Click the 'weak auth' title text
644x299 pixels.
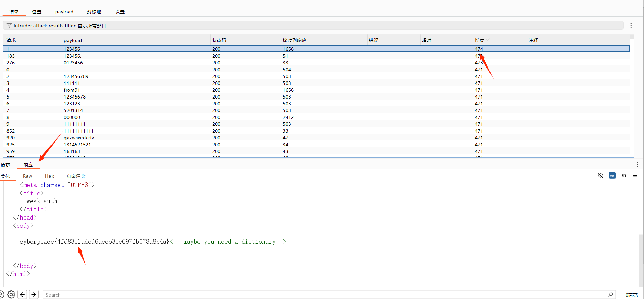[x=42, y=201]
